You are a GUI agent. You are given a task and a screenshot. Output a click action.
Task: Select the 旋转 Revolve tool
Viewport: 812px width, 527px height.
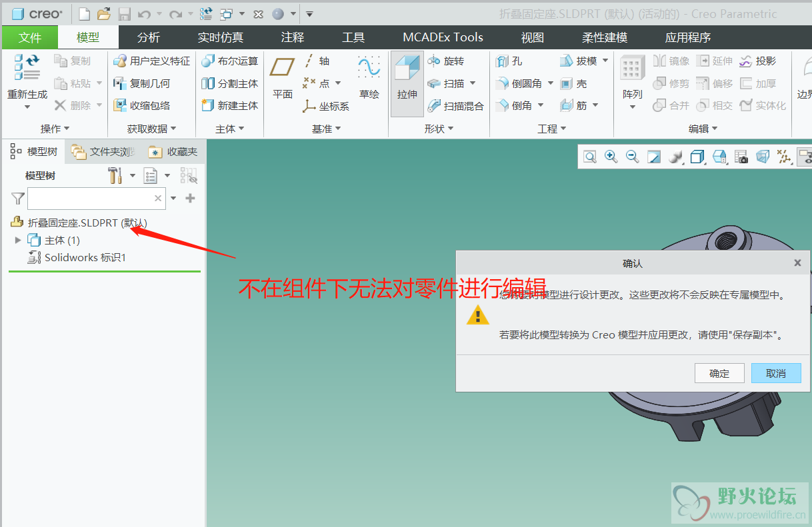click(445, 61)
